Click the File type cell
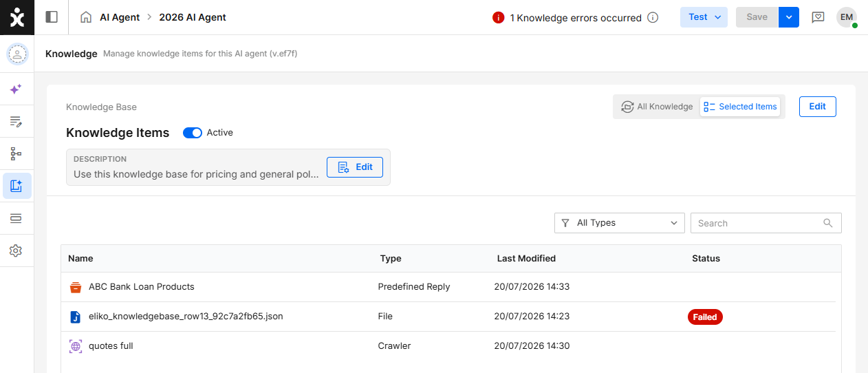Viewport: 868px width, 373px height. click(x=386, y=317)
